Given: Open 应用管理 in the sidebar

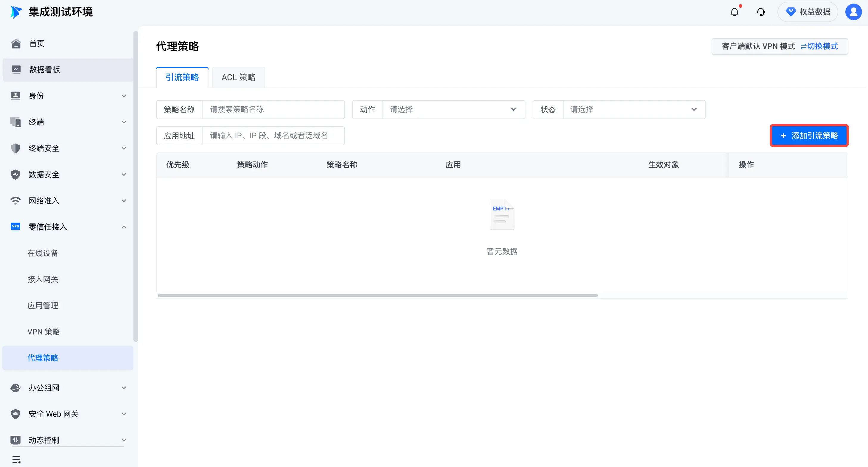Looking at the screenshot, I should (x=43, y=306).
